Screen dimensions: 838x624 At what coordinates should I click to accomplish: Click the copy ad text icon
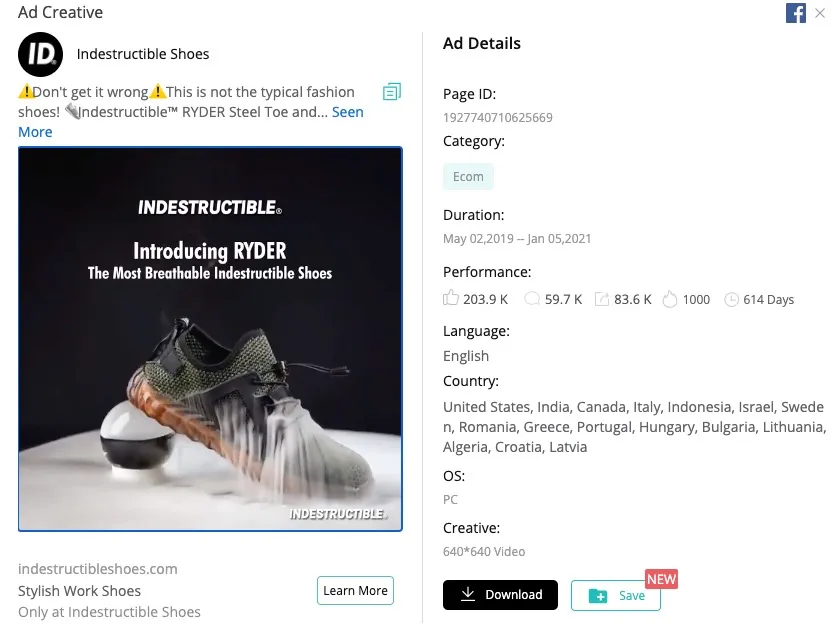[392, 92]
